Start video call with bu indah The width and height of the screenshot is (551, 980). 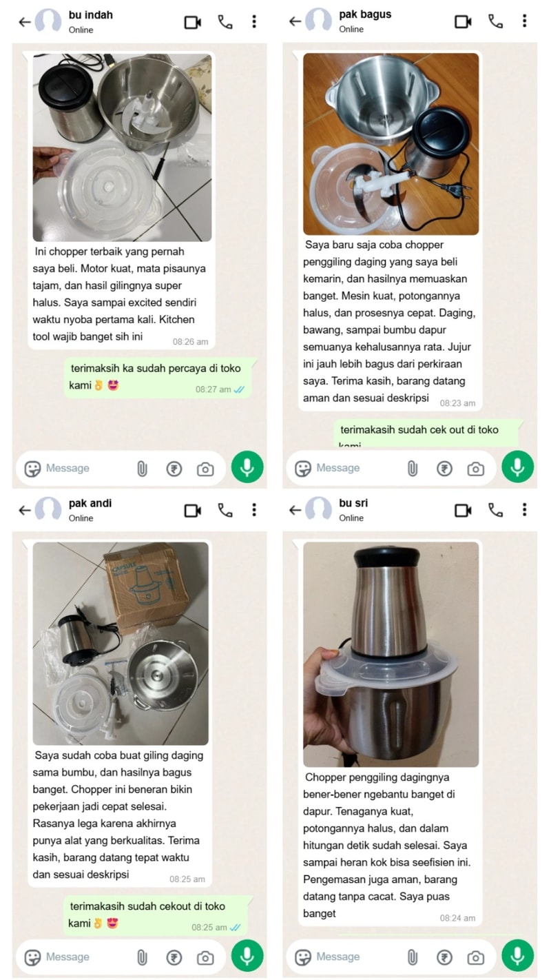(x=193, y=22)
